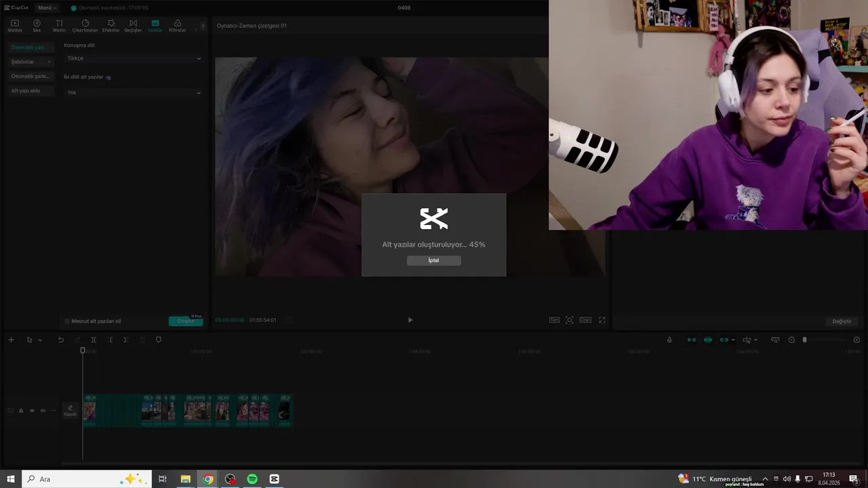Select Otomatik şarkı sözleri sidebar item
Screen dimensions: 868x488
click(31, 76)
